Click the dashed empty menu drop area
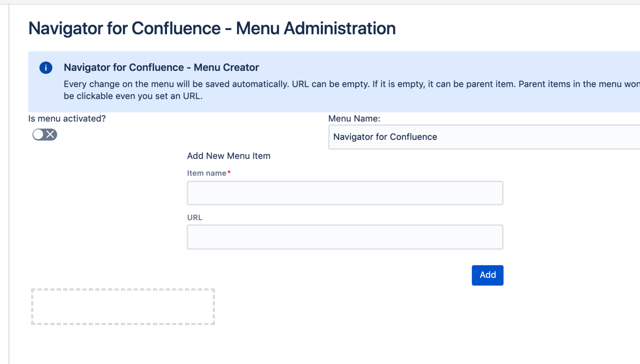This screenshot has width=640, height=364. coord(123,307)
